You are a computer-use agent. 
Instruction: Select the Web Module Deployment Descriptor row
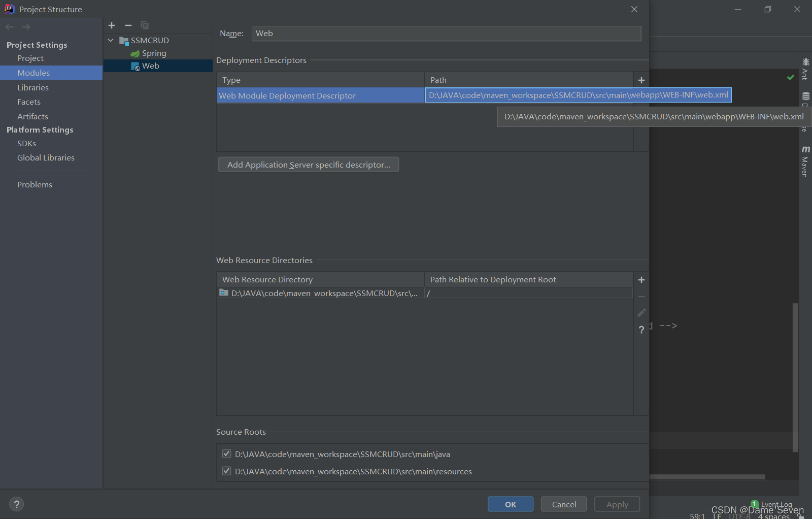[320, 95]
